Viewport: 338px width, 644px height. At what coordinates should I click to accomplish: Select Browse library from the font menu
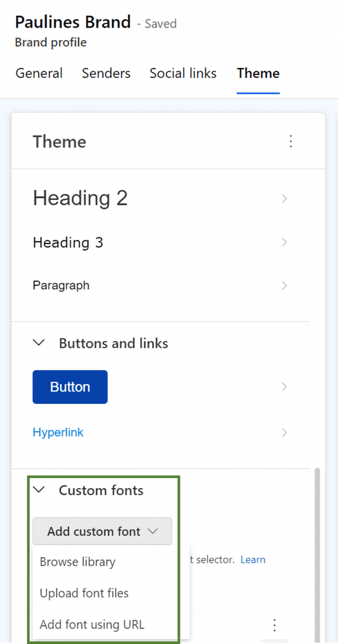77,561
